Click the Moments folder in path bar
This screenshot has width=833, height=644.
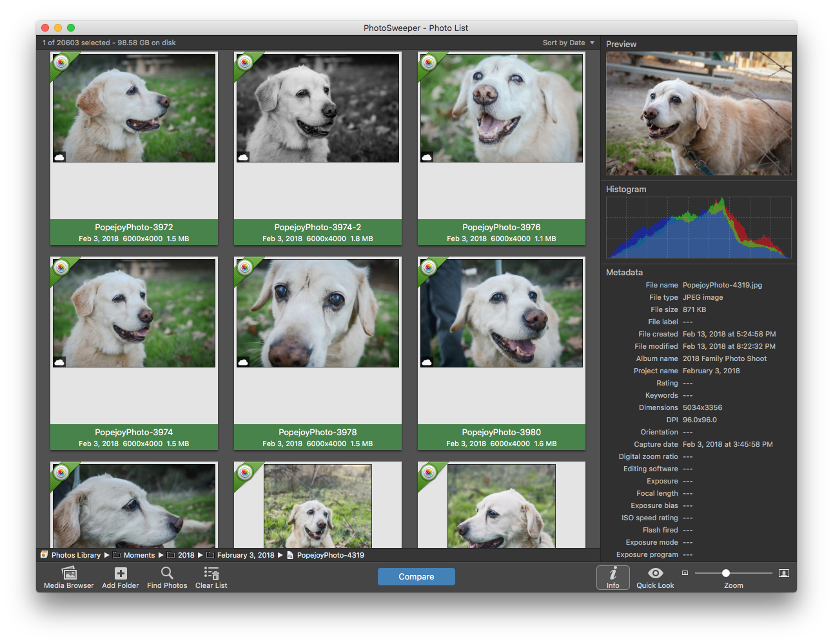tap(139, 555)
